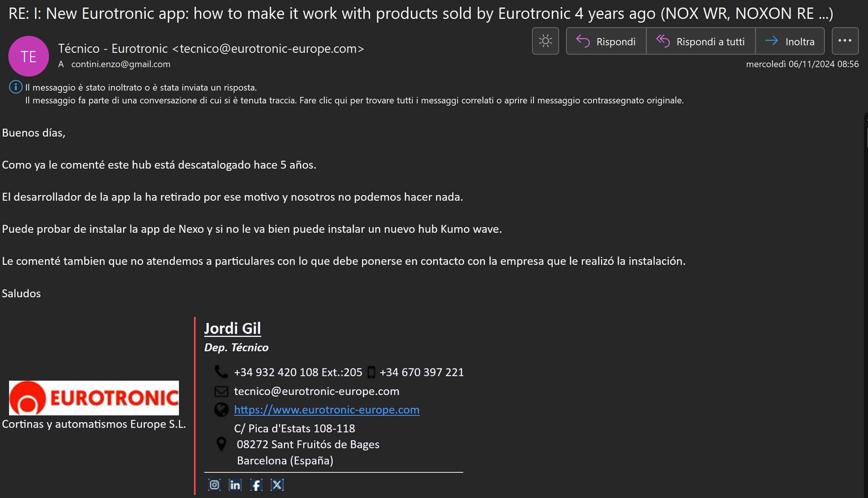Toggle the light/dark mode sun button
Screen dimensions: 868x498
(x=545, y=41)
